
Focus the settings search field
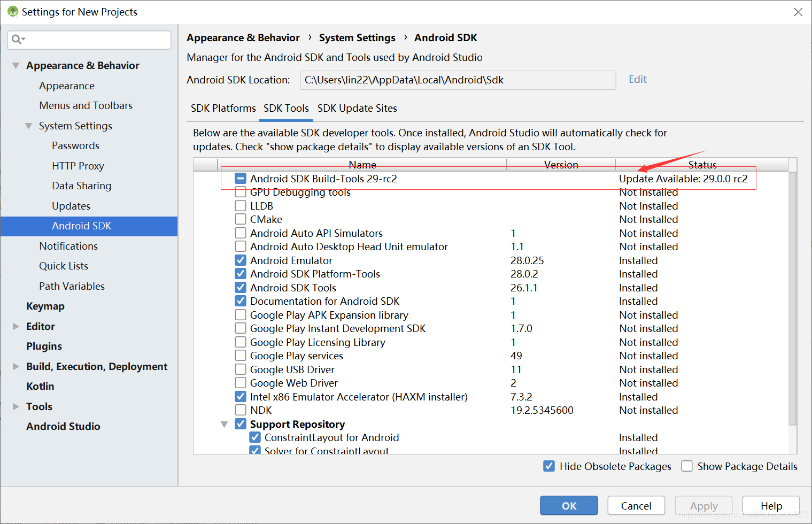pyautogui.click(x=89, y=40)
